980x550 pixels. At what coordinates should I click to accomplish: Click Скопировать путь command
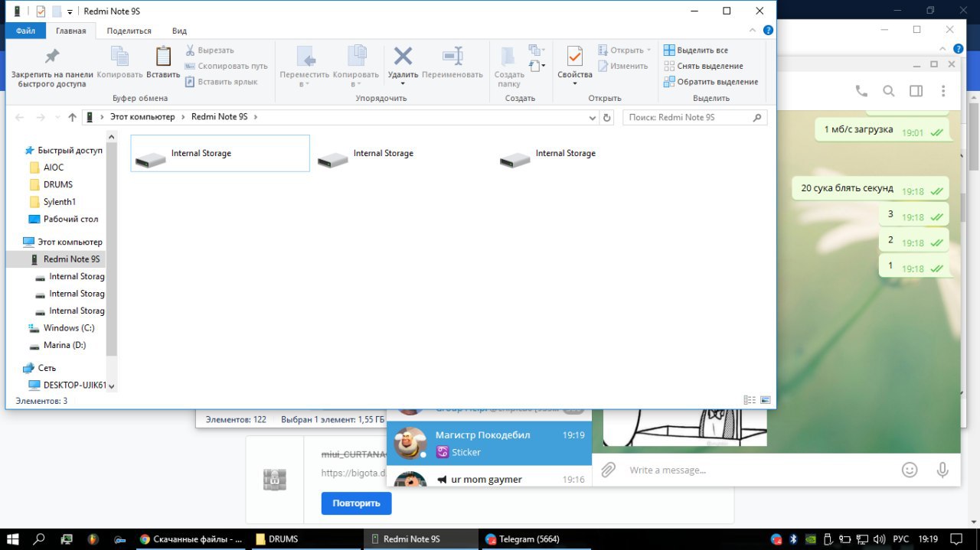[226, 66]
